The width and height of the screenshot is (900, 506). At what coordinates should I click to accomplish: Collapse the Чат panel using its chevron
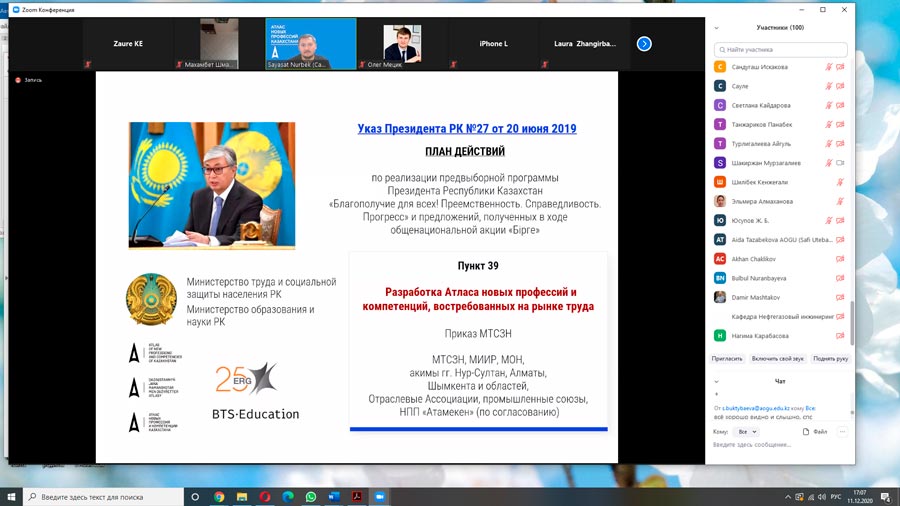(717, 381)
